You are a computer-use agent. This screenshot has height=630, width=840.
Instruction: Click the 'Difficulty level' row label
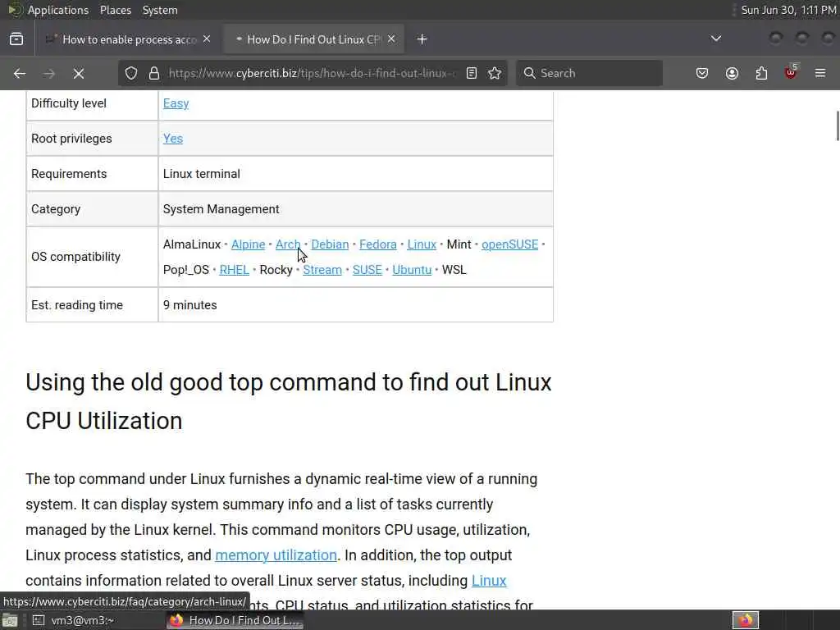[x=69, y=103]
